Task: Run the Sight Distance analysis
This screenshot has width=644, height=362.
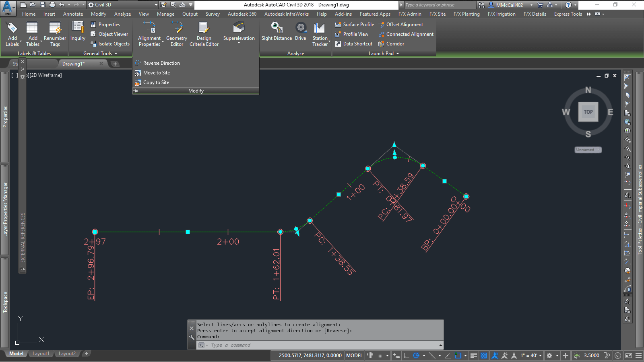Action: 277,31
